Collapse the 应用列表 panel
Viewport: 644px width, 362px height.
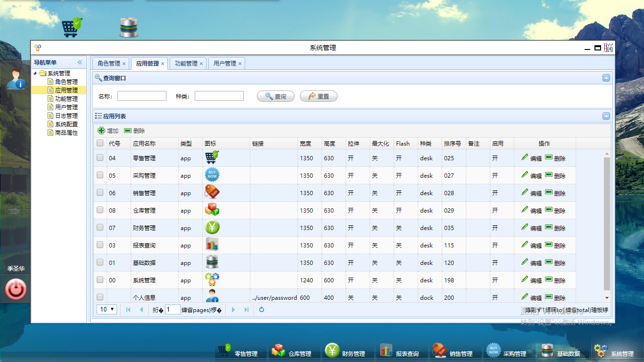point(606,116)
